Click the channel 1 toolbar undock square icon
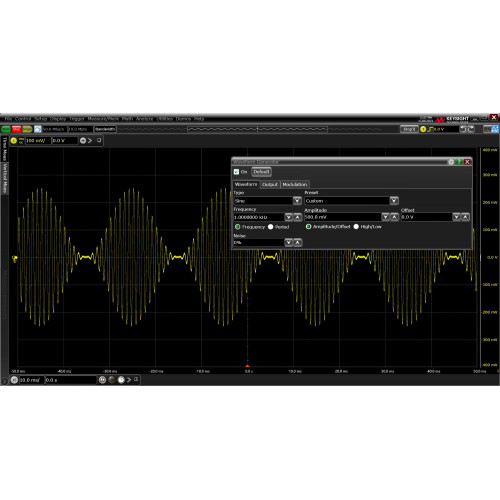The height and width of the screenshot is (500, 500). click(x=99, y=140)
